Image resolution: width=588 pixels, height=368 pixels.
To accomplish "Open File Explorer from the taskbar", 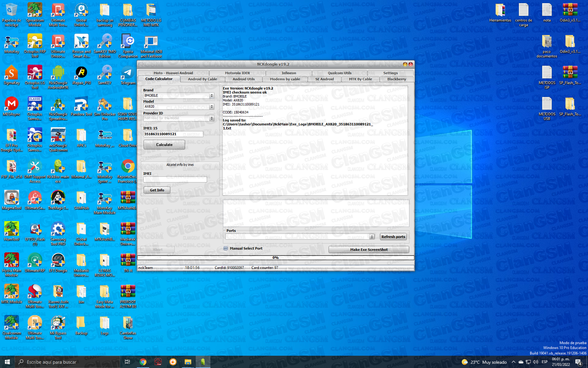I will 188,362.
